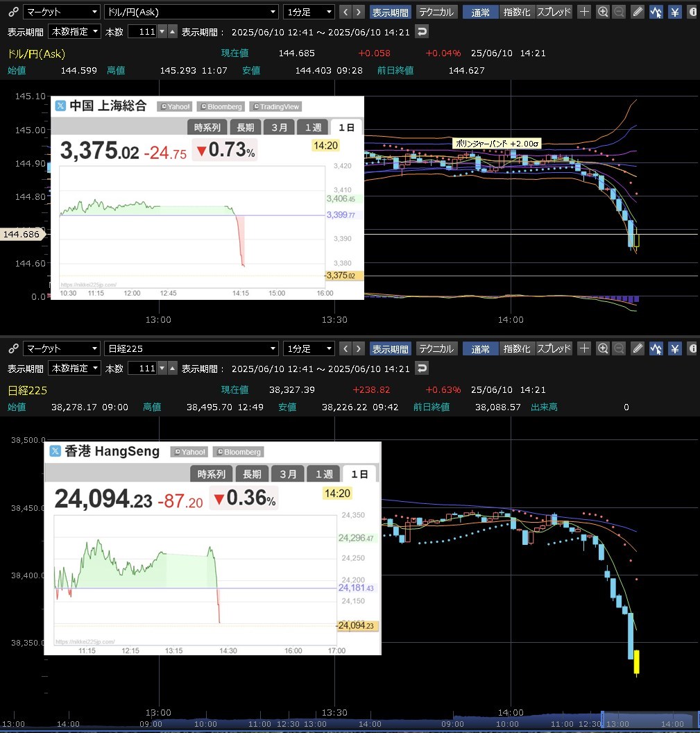Image resolution: width=700 pixels, height=733 pixels.
Task: Select the 3月 tab in 上海総合 widget
Action: click(x=280, y=127)
